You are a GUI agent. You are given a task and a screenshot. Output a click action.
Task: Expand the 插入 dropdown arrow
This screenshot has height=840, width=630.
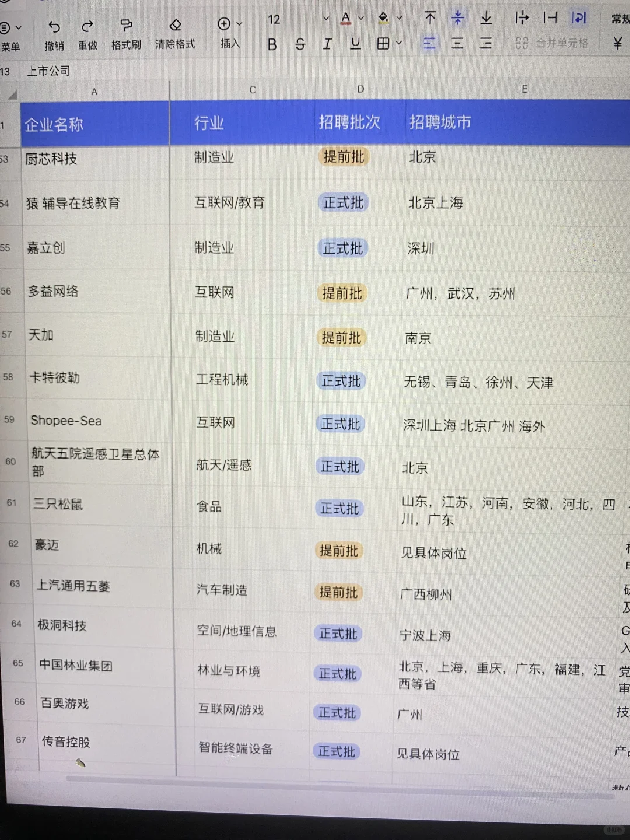(239, 23)
